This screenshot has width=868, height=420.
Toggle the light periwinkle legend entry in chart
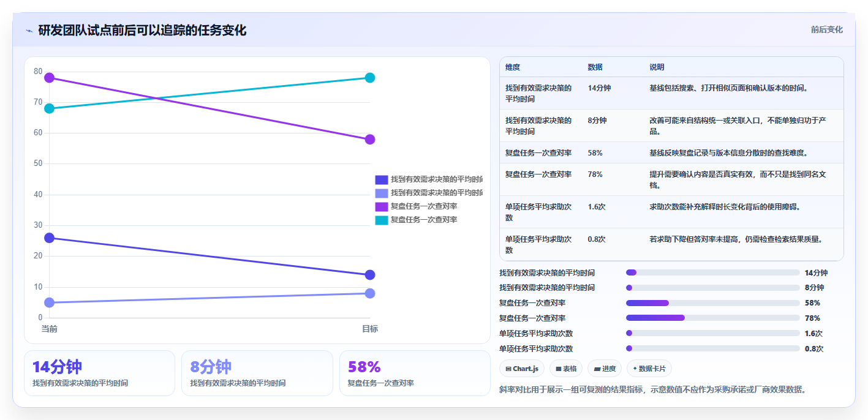(429, 193)
